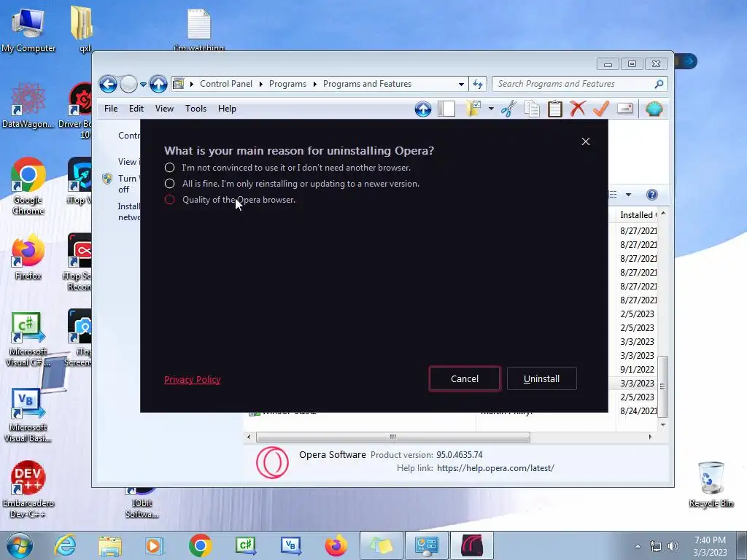Open the Tools menu
This screenshot has height=560, width=747.
coord(196,109)
